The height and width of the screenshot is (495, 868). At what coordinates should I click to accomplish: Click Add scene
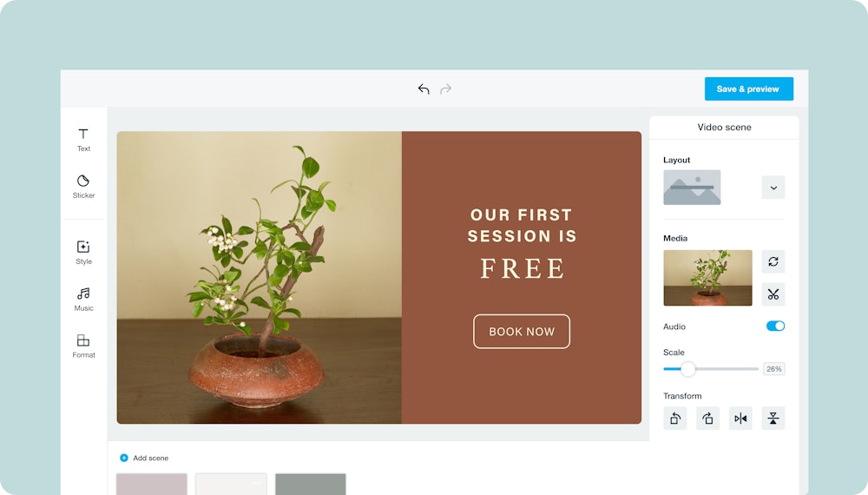coord(144,458)
